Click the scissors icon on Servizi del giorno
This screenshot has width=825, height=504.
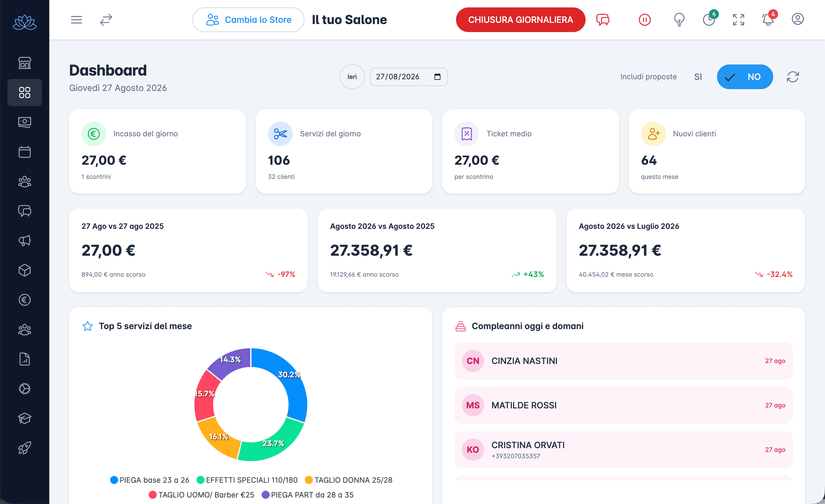280,134
